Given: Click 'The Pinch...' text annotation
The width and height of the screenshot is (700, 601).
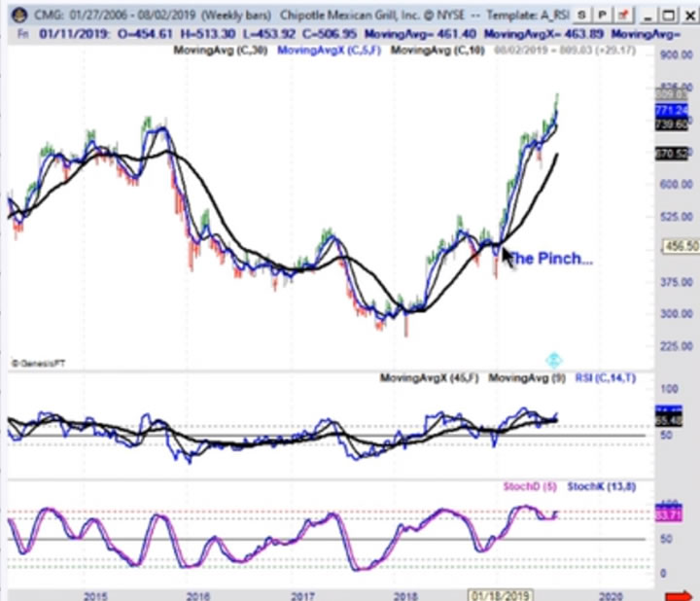Looking at the screenshot, I should pyautogui.click(x=549, y=259).
